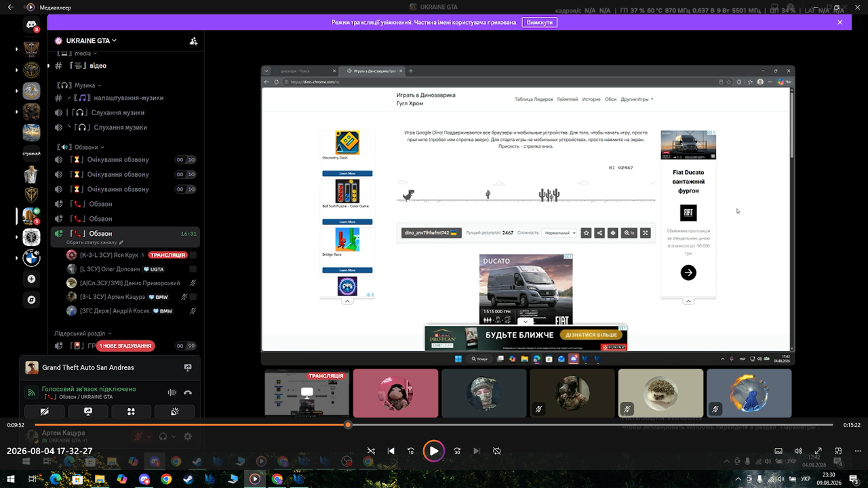Show hidden system tray icons
This screenshot has height=488, width=868.
pyautogui.click(x=738, y=479)
